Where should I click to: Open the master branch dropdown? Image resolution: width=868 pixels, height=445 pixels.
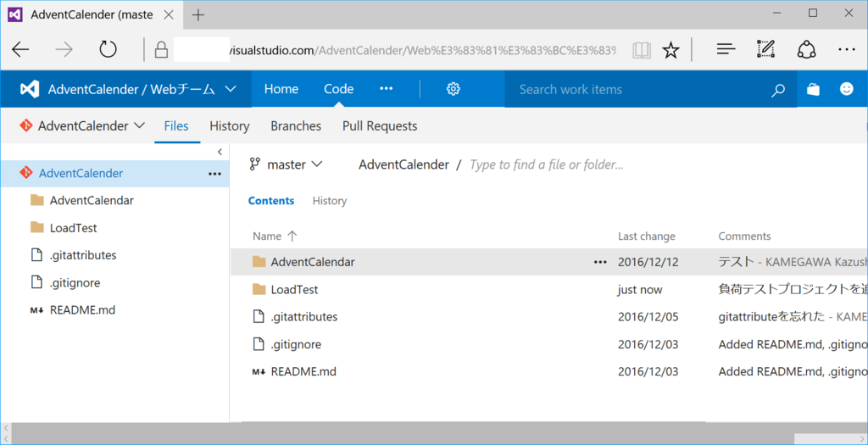pyautogui.click(x=286, y=164)
